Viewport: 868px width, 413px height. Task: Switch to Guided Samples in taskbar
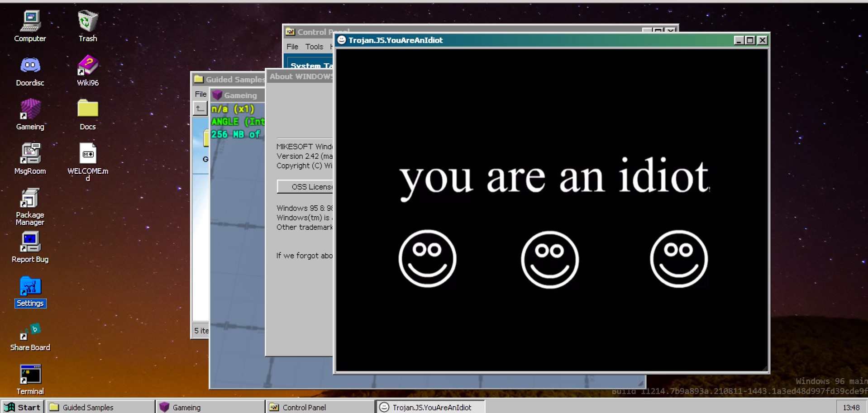pyautogui.click(x=100, y=407)
